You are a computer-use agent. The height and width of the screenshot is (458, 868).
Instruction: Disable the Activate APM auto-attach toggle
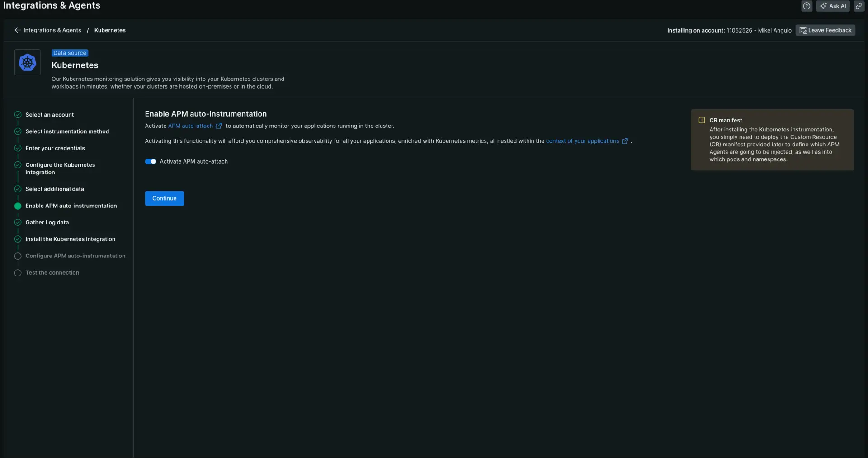point(151,161)
